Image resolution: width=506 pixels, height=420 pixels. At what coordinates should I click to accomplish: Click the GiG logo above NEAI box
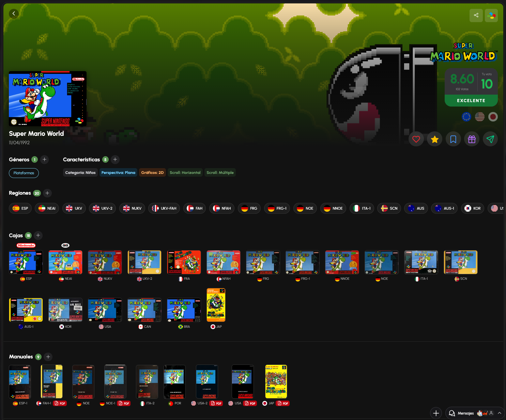(65, 245)
